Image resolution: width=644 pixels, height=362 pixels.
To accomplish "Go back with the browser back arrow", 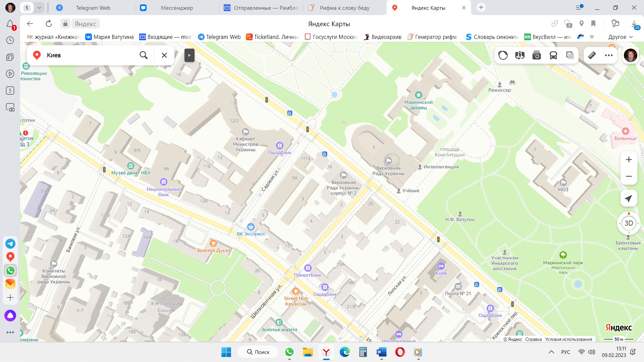I will pyautogui.click(x=30, y=23).
